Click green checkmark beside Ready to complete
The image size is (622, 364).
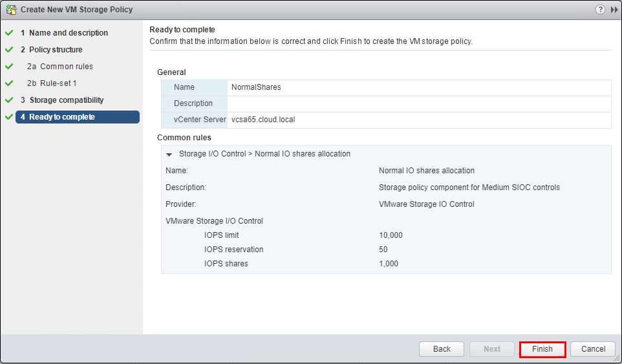point(9,117)
